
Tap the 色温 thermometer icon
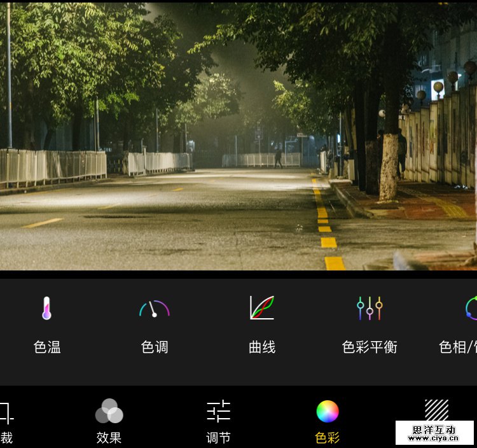point(46,308)
